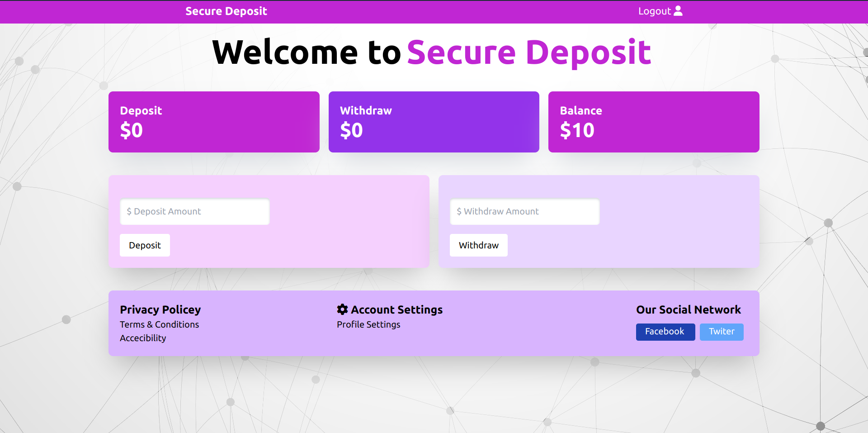Log out using the Logout link
The image size is (868, 433).
click(x=654, y=11)
